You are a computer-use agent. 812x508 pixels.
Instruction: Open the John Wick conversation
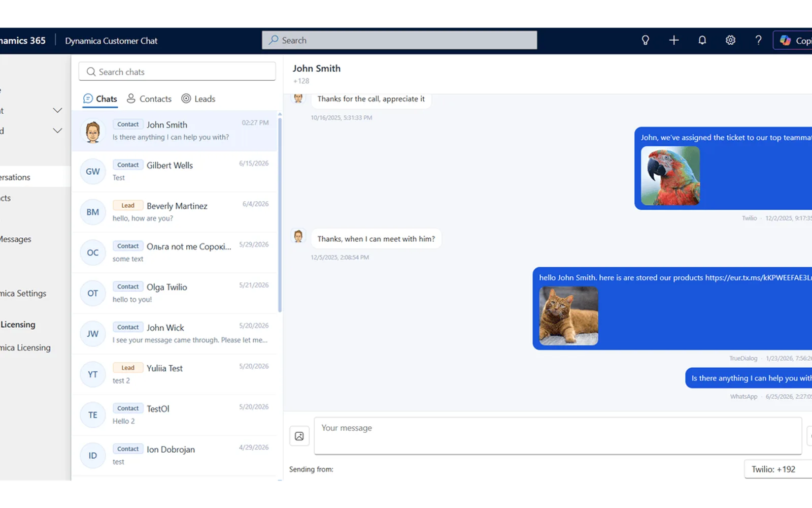175,334
